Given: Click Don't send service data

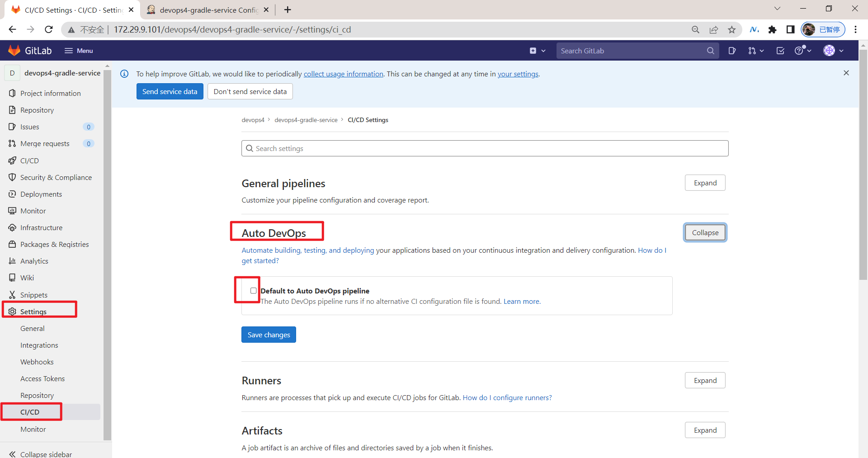Looking at the screenshot, I should coord(250,91).
